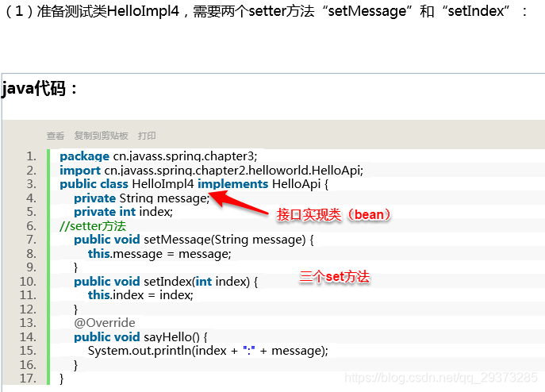
Task: Click line number 17 in code gutter
Action: (x=28, y=378)
